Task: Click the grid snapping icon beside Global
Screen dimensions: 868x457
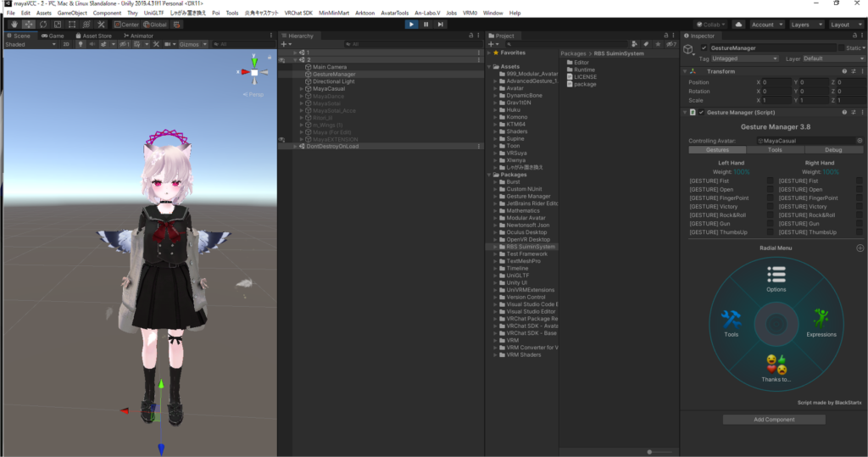Action: 176,25
